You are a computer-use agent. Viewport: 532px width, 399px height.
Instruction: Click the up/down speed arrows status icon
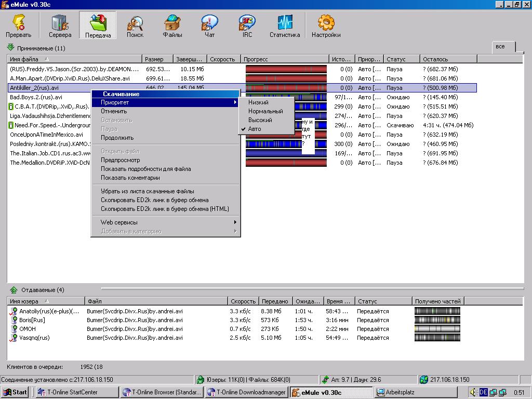point(325,380)
